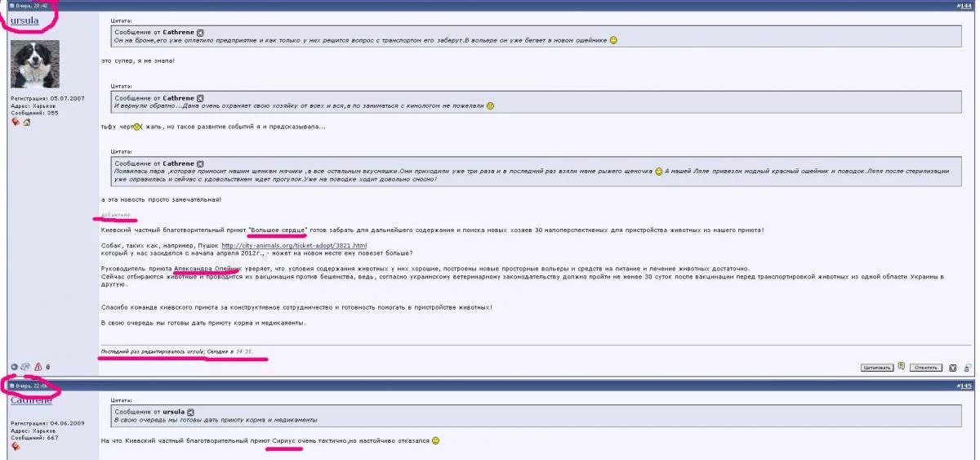
Task: Click the text 'Сообщений: 355'
Action: coord(34,113)
